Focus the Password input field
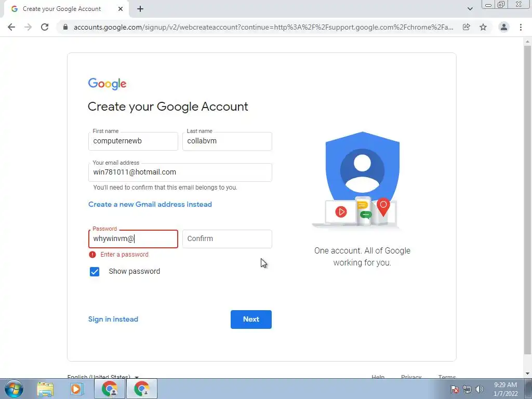The image size is (532, 399). (x=133, y=239)
